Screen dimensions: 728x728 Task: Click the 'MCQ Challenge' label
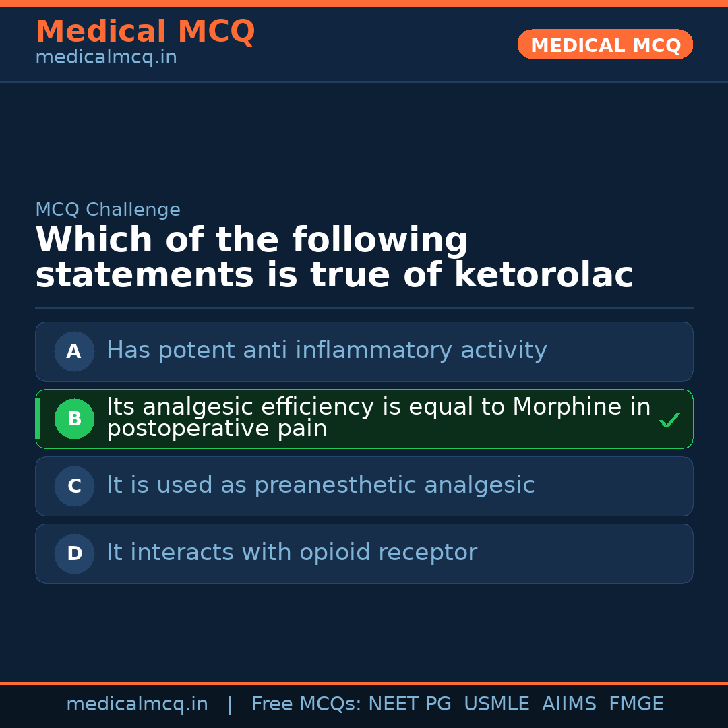pos(108,210)
